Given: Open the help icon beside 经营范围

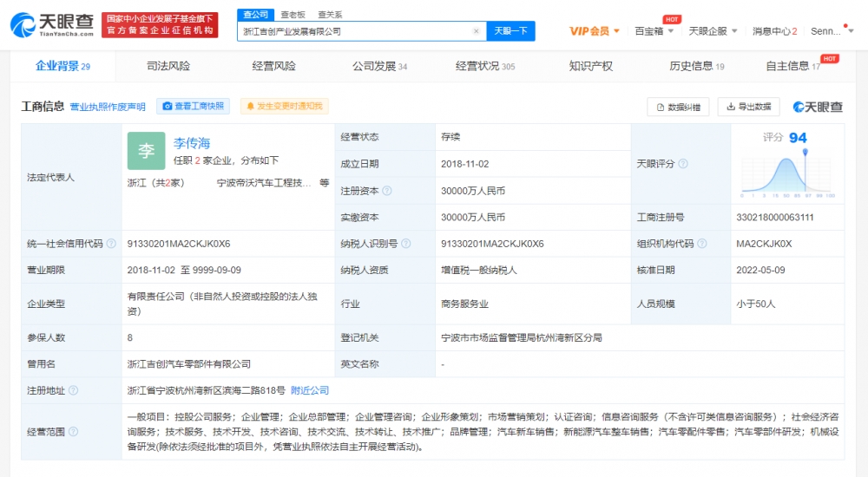Looking at the screenshot, I should (73, 432).
